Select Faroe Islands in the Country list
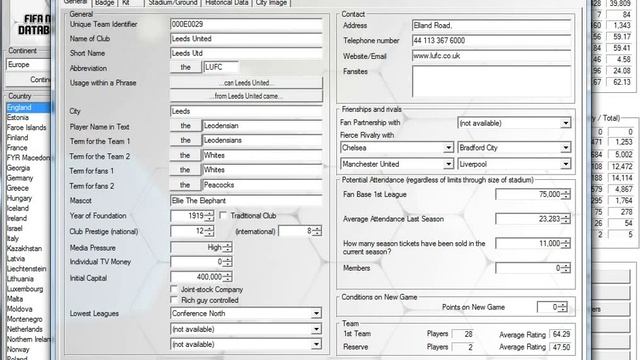640x360 pixels. tap(29, 127)
